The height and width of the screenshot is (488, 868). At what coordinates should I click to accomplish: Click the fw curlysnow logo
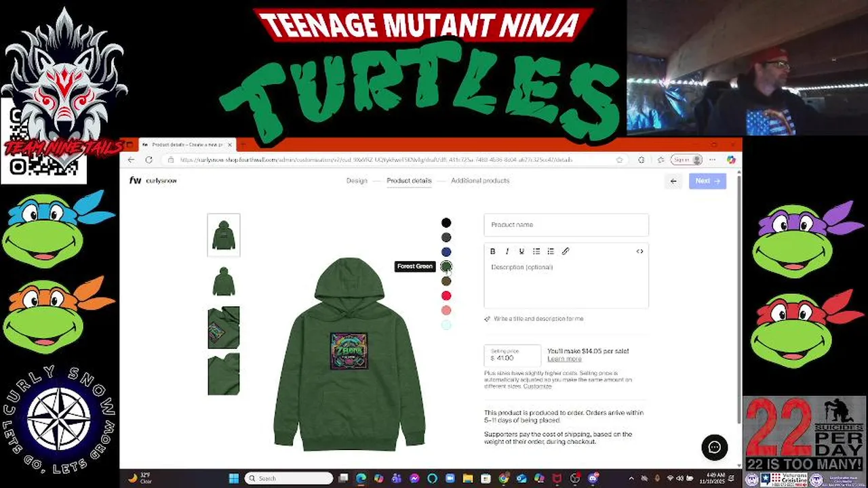pyautogui.click(x=153, y=181)
